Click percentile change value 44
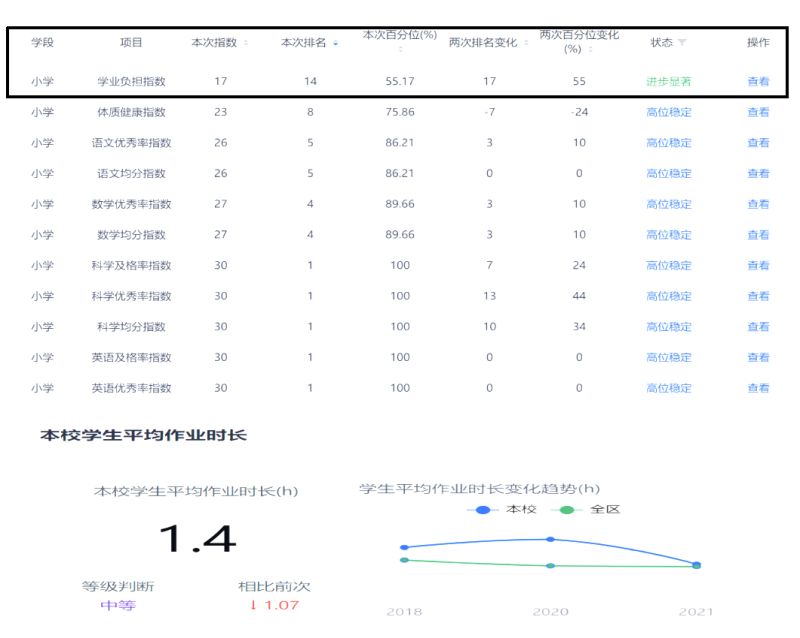Viewport: 800px width, 638px height. click(579, 296)
